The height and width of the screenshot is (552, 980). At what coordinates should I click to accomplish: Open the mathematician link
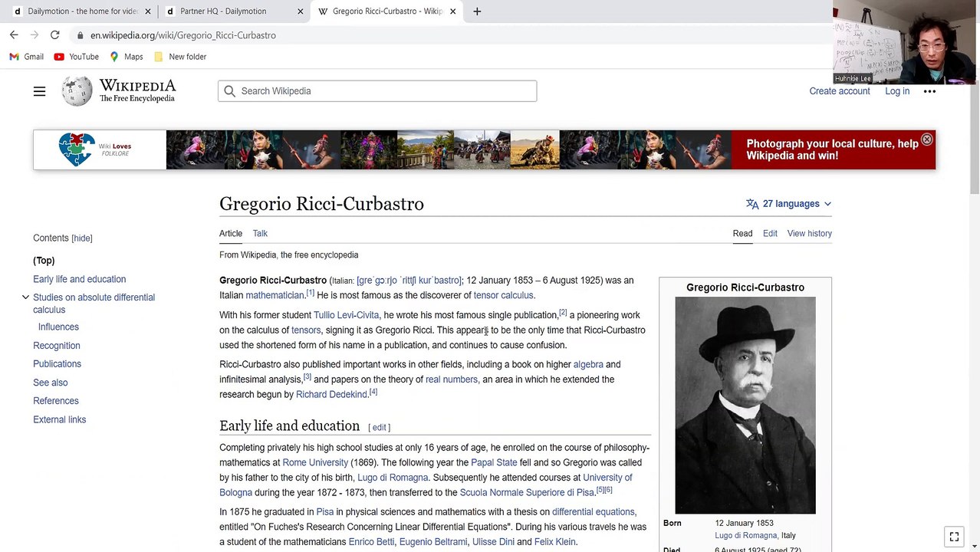(275, 295)
